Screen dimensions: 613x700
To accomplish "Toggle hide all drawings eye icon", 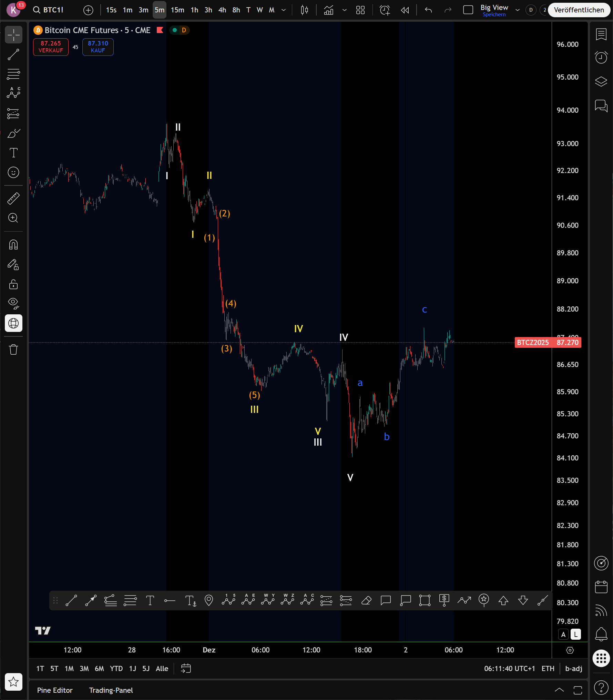I will (13, 303).
